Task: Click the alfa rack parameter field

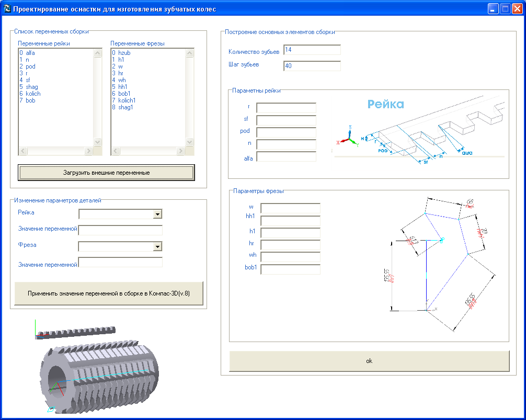Action: pos(286,156)
